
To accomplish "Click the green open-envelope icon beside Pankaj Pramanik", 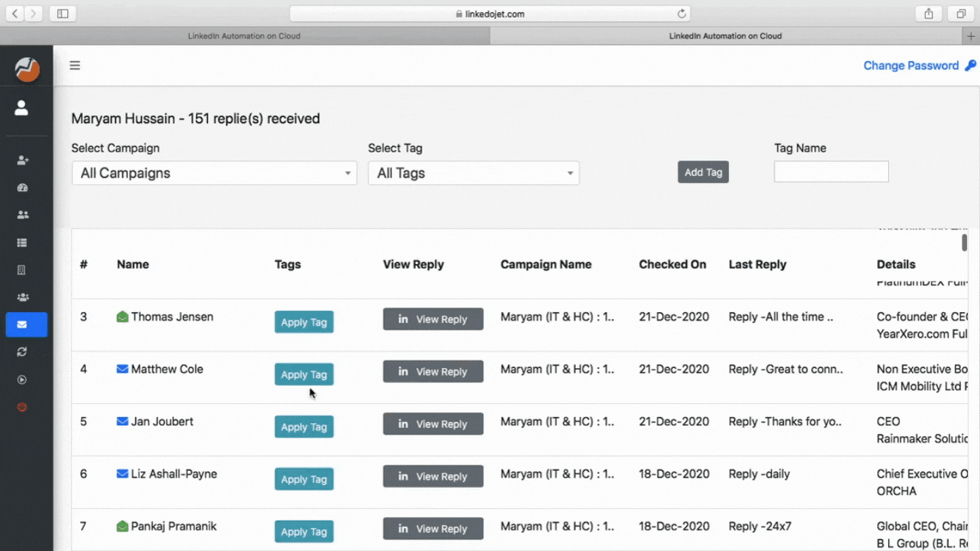I will 122,526.
